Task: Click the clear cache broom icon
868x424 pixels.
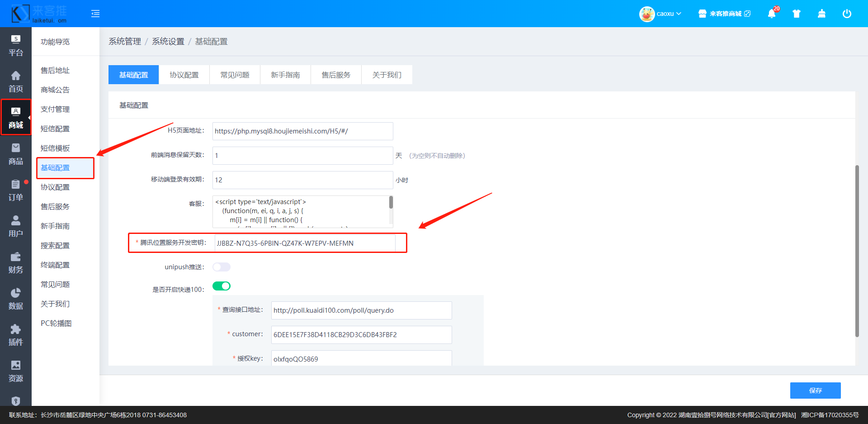Action: (822, 14)
